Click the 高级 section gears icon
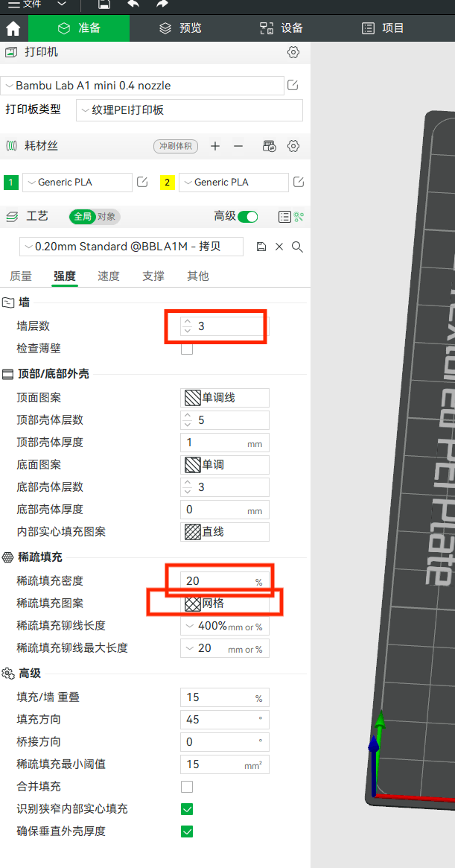The height and width of the screenshot is (868, 455). pos(7,674)
